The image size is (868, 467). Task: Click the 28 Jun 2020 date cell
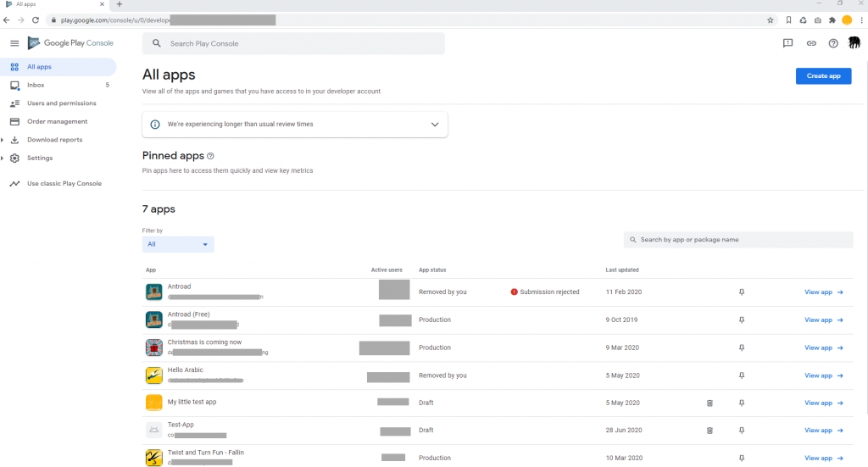click(624, 430)
